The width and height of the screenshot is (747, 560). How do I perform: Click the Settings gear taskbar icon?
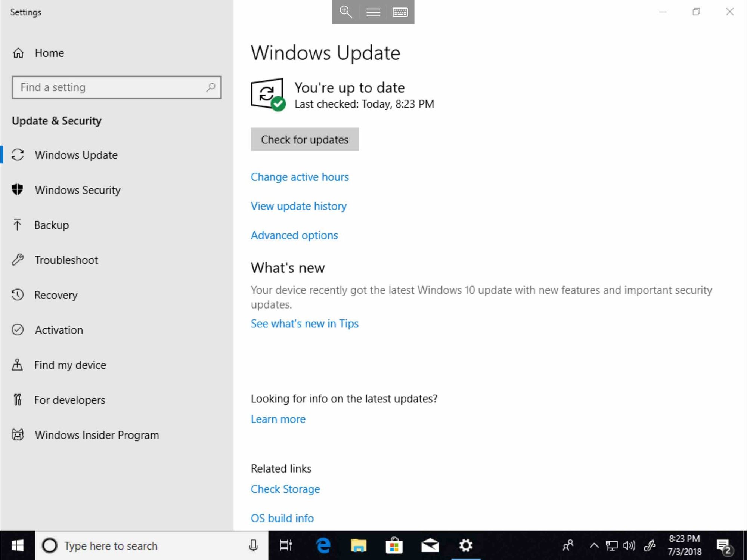point(466,546)
